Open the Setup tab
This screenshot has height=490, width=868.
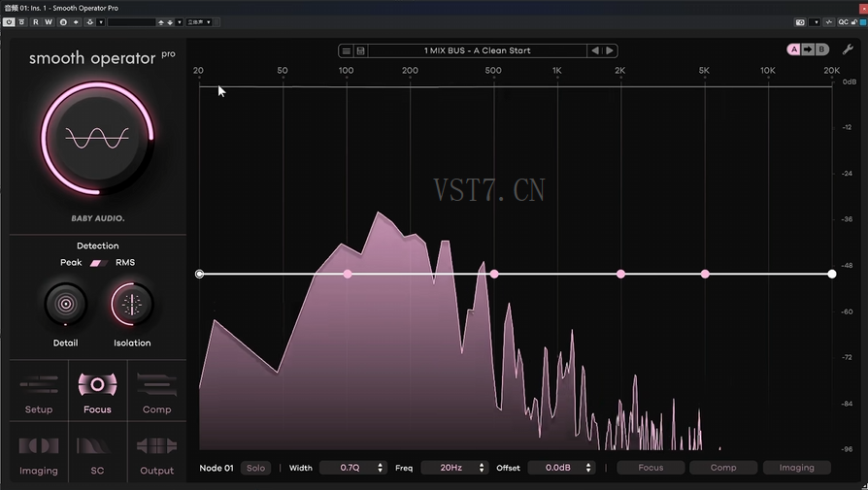(x=39, y=391)
